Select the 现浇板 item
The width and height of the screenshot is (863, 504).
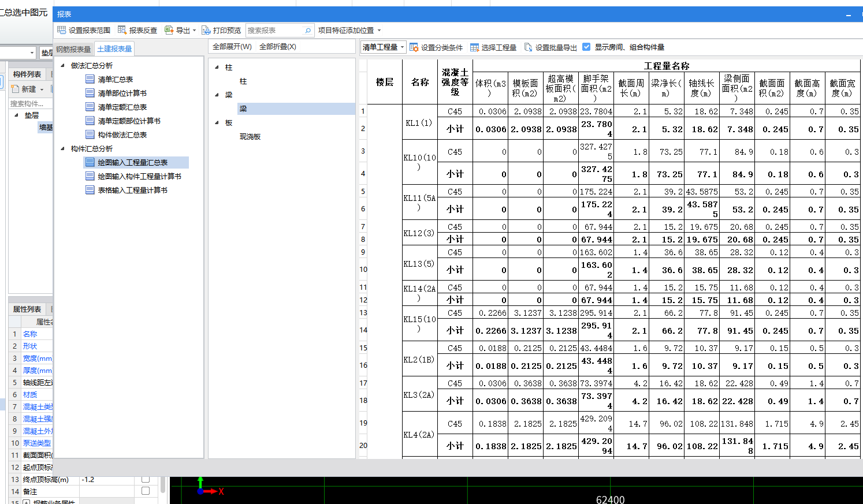tap(250, 136)
